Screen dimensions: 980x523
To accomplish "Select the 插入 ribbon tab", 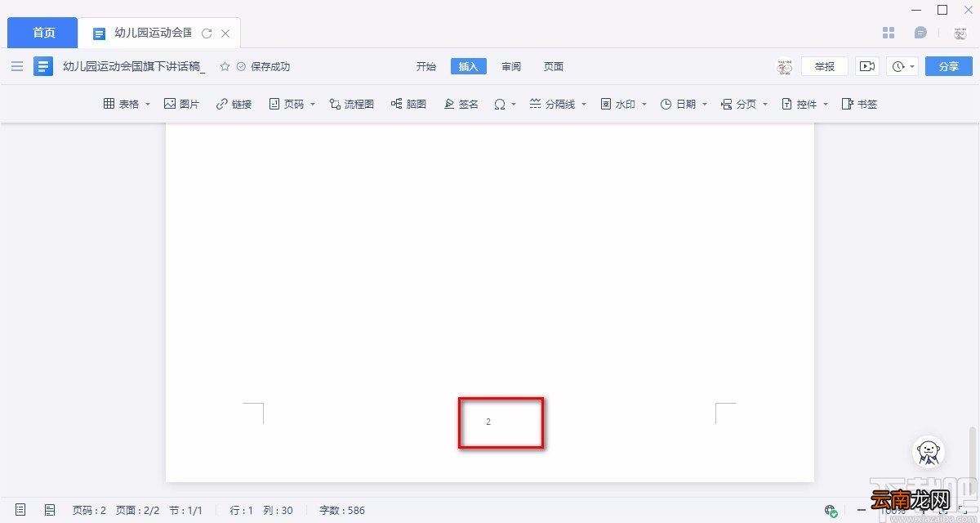I will (x=469, y=66).
